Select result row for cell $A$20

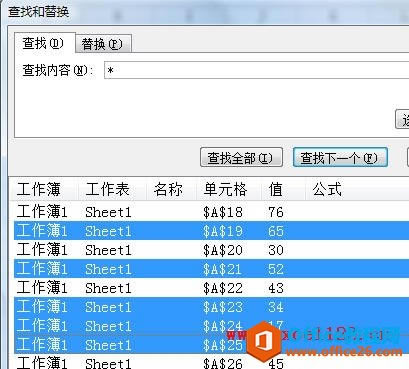211,250
